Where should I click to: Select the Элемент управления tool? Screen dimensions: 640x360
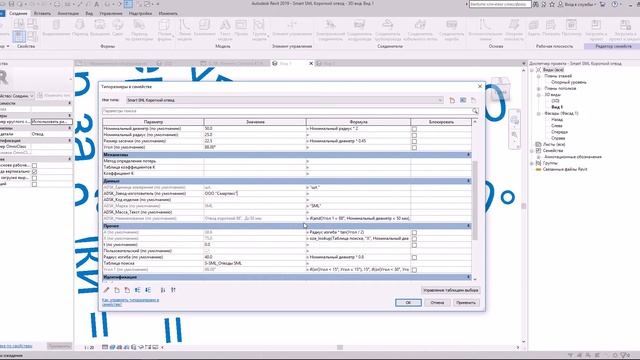click(x=292, y=28)
